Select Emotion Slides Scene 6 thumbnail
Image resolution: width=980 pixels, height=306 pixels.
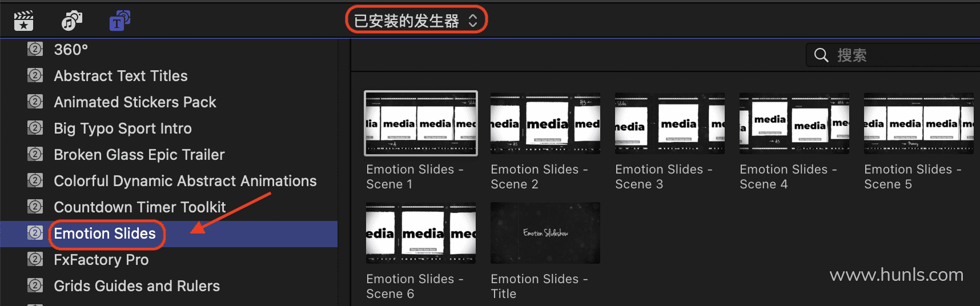tap(421, 233)
